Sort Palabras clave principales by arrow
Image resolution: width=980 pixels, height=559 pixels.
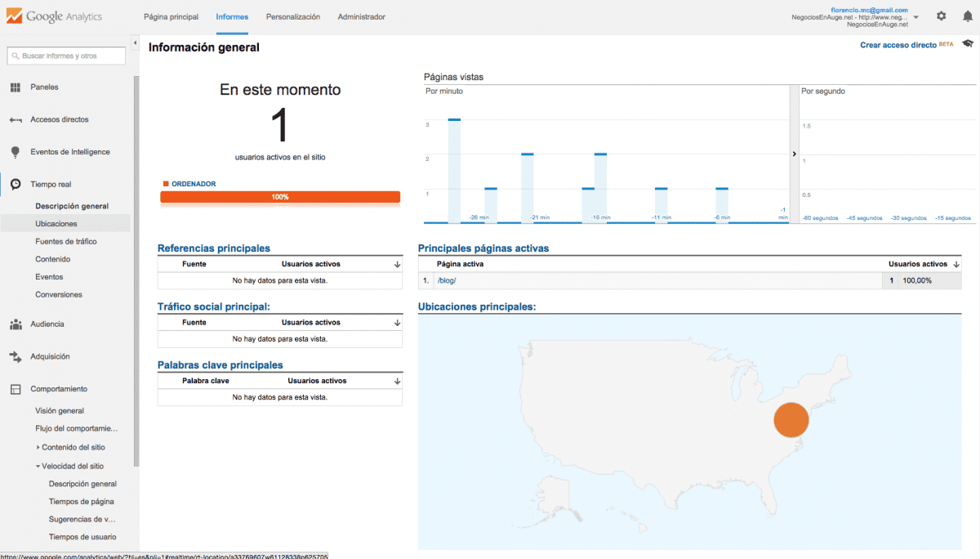pyautogui.click(x=397, y=381)
